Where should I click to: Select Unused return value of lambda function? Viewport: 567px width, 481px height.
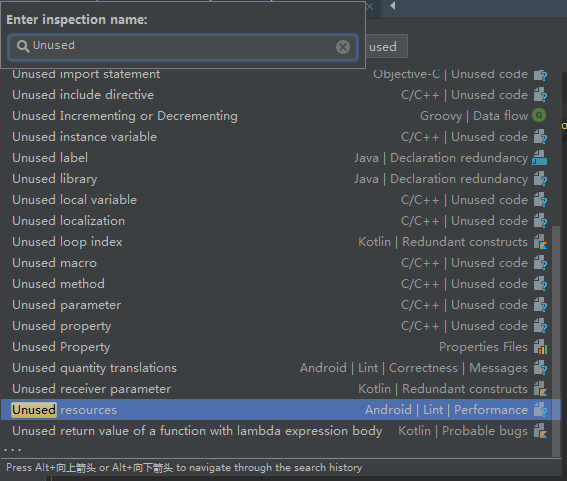[x=277, y=431]
